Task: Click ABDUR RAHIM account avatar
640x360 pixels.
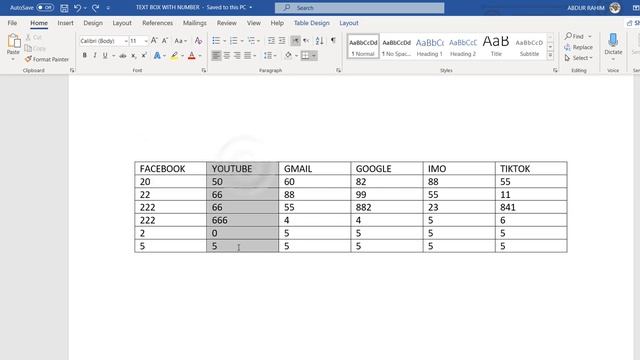Action: click(x=615, y=8)
